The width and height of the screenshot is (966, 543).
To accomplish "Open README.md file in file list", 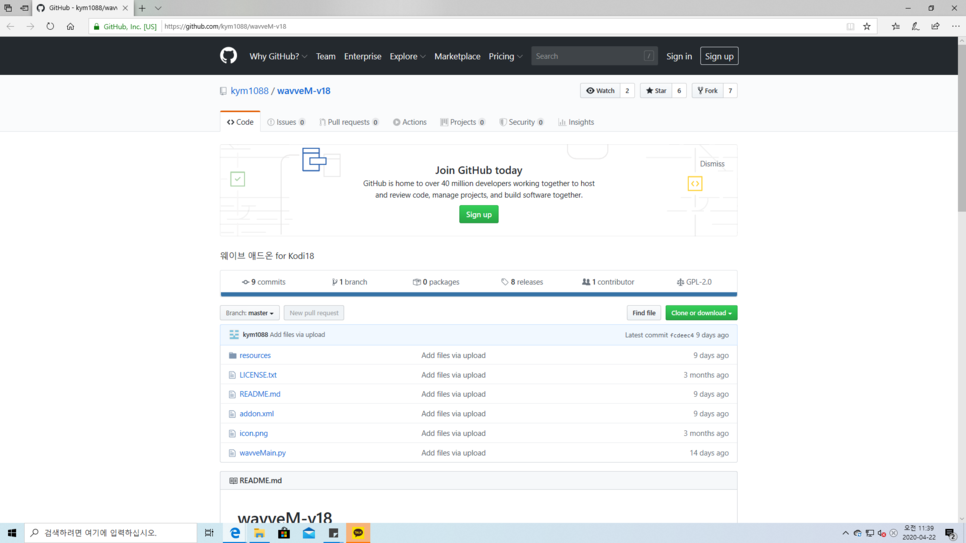I will pos(260,394).
